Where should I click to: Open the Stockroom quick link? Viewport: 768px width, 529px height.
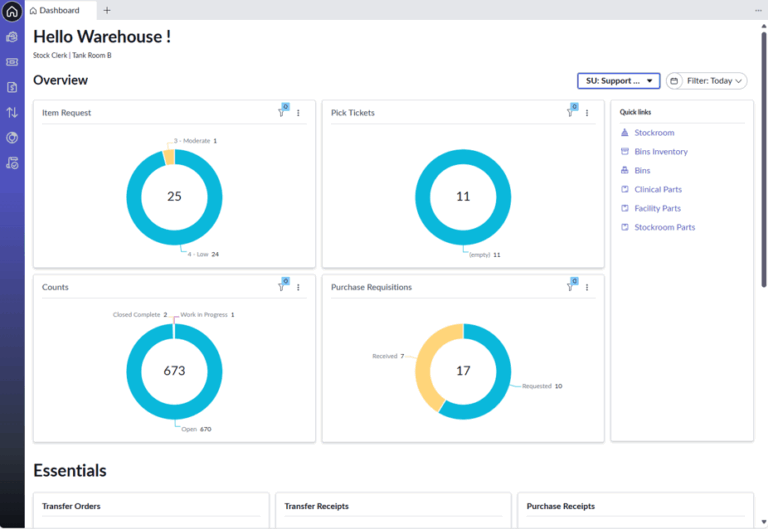(x=654, y=133)
